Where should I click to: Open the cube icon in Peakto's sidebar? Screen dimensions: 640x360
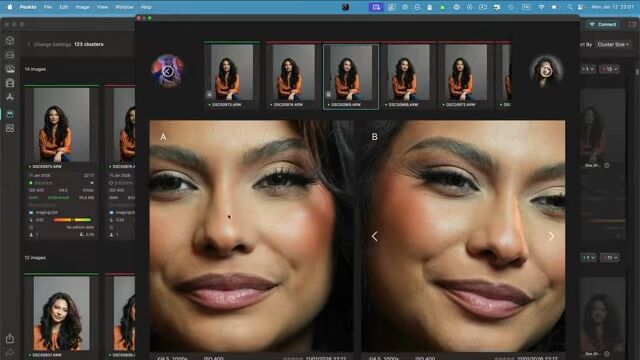pos(10,40)
